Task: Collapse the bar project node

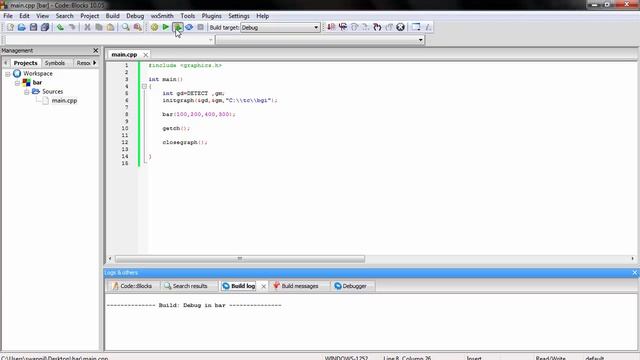Action: [x=17, y=83]
